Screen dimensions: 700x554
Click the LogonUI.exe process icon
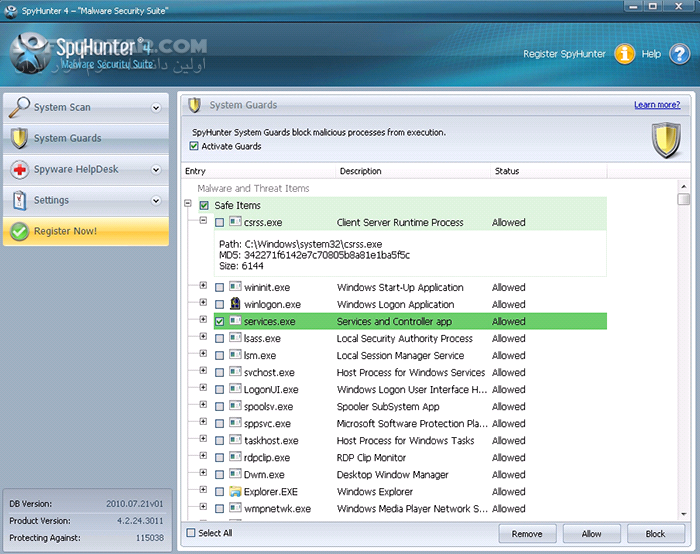(235, 388)
